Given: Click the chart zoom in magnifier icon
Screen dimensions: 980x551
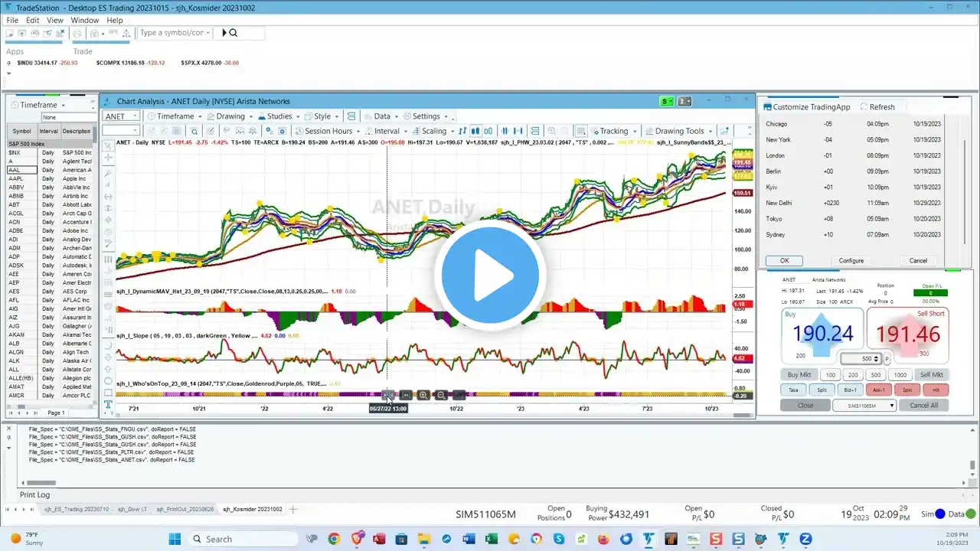Looking at the screenshot, I should click(423, 395).
